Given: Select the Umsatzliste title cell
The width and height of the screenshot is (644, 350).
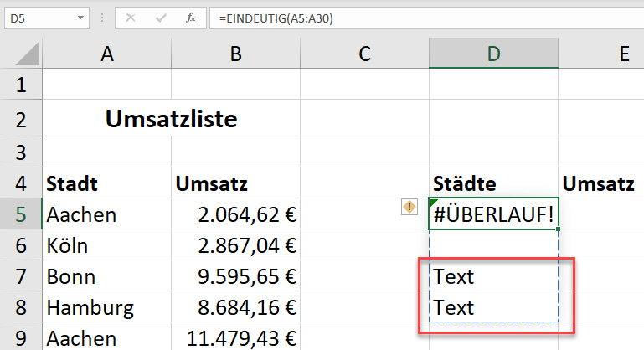Looking at the screenshot, I should pos(171,119).
